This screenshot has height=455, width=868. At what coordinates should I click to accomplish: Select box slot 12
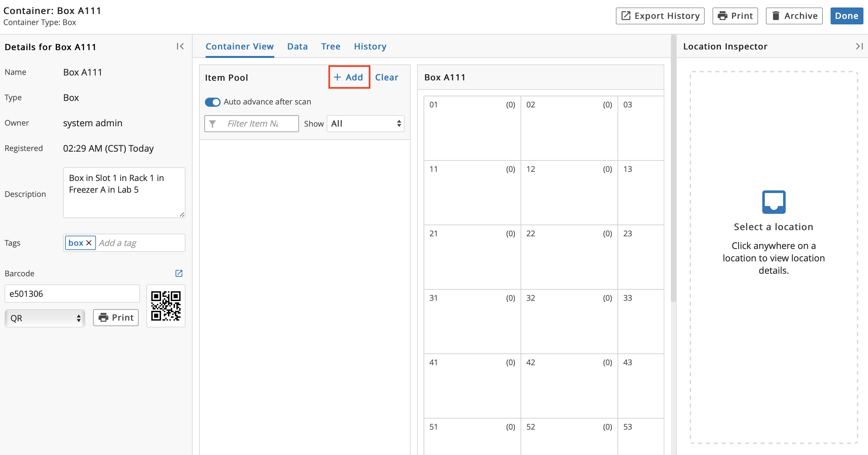pos(569,192)
